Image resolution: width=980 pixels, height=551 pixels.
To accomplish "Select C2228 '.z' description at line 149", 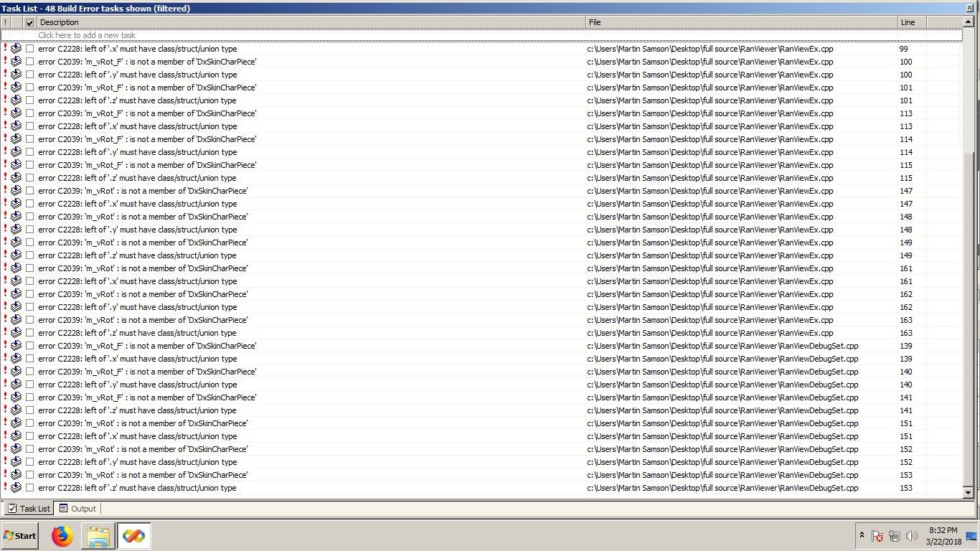I will (137, 255).
